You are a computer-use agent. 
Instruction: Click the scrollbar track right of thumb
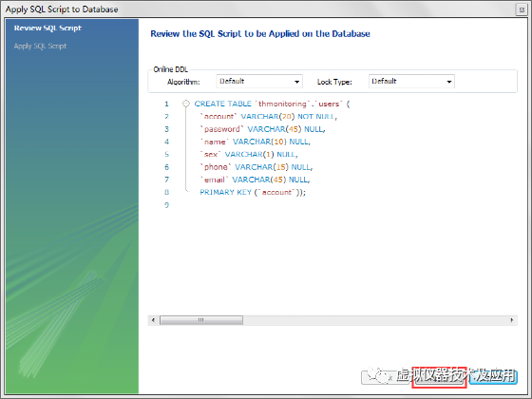point(375,320)
